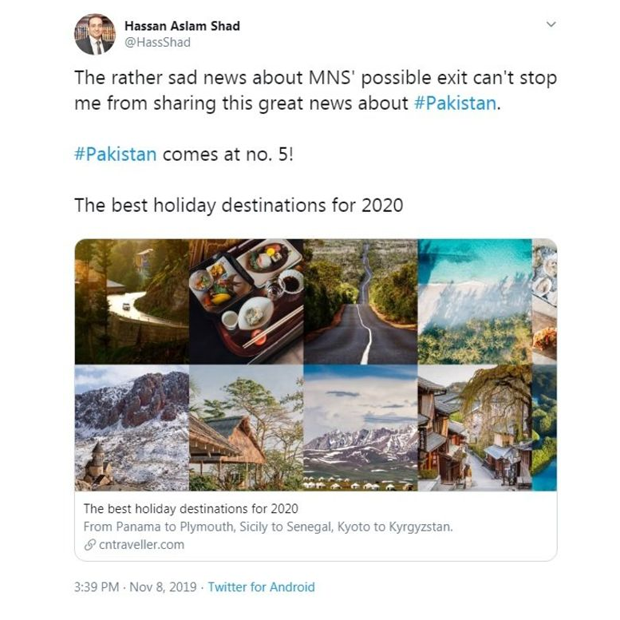Open the Hassan Aslam Shad display name

(182, 26)
